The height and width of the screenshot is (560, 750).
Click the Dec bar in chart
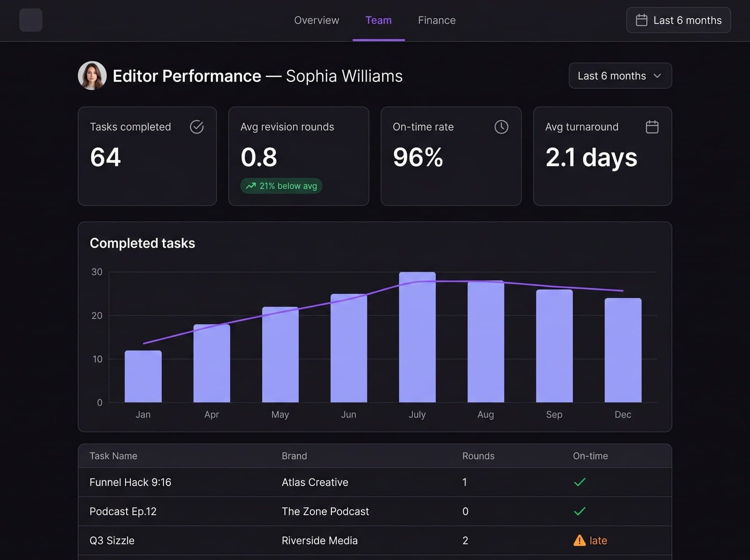coord(623,350)
